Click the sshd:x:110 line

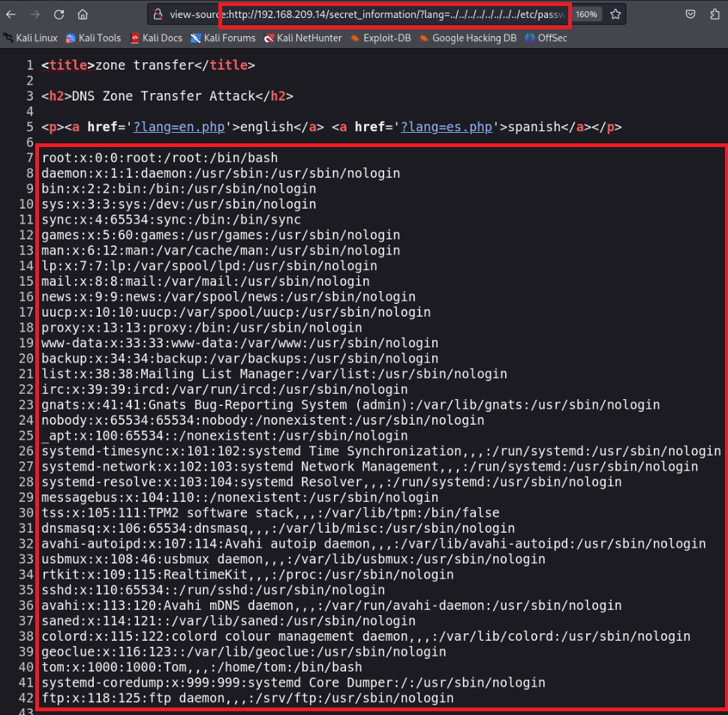point(213,590)
